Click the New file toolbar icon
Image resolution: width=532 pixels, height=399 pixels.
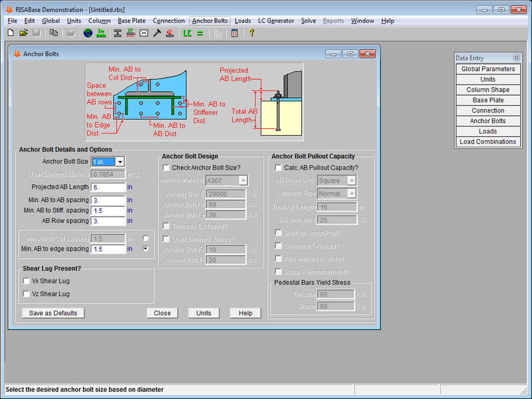coord(11,33)
